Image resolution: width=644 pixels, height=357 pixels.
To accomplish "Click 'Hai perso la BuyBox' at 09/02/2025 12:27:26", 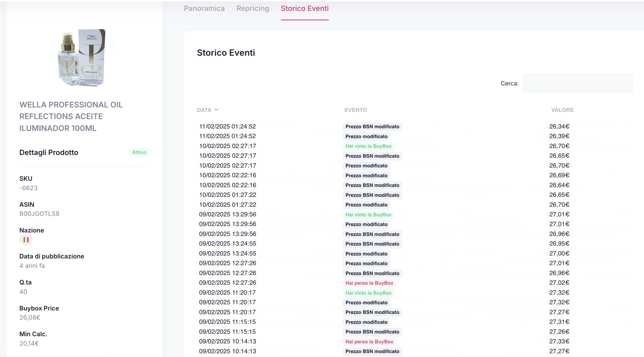I will [369, 283].
